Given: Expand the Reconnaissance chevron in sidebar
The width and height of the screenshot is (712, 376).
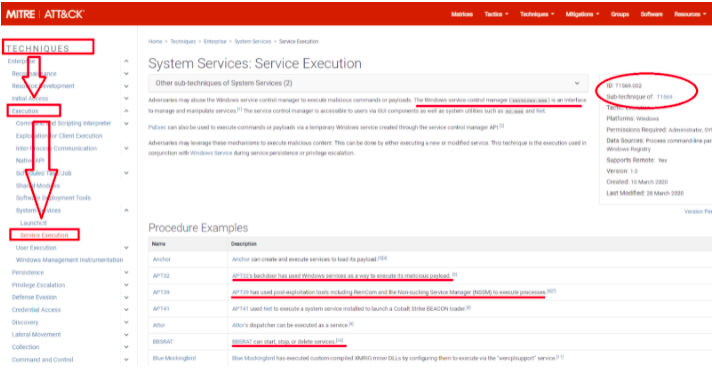Looking at the screenshot, I should tap(126, 74).
